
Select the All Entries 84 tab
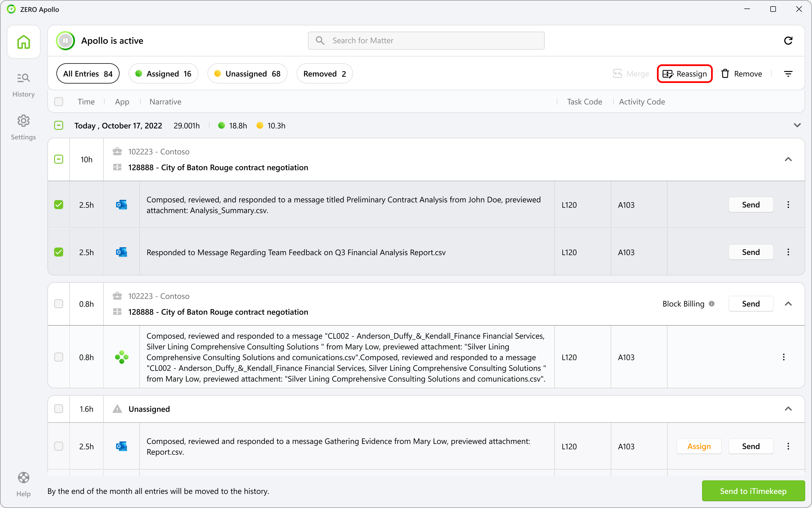88,74
